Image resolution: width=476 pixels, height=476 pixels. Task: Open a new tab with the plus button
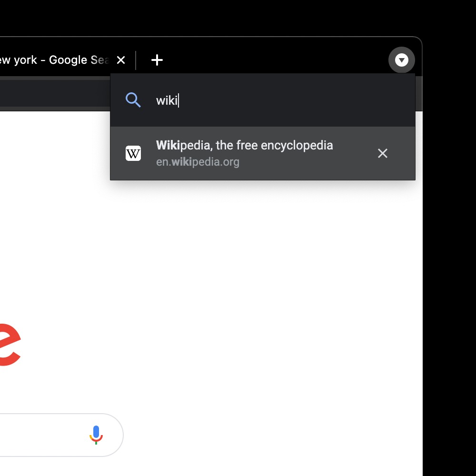tap(157, 60)
